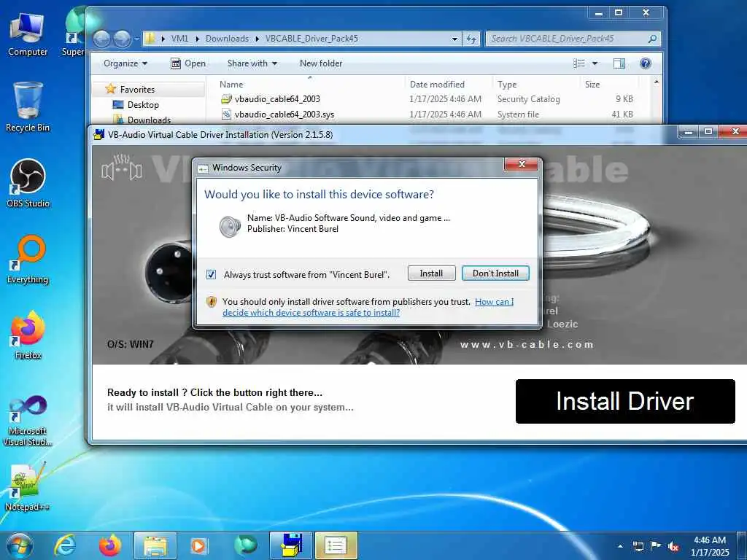Expand the view options dropdown arrow
Image resolution: width=747 pixels, height=560 pixels.
click(595, 63)
